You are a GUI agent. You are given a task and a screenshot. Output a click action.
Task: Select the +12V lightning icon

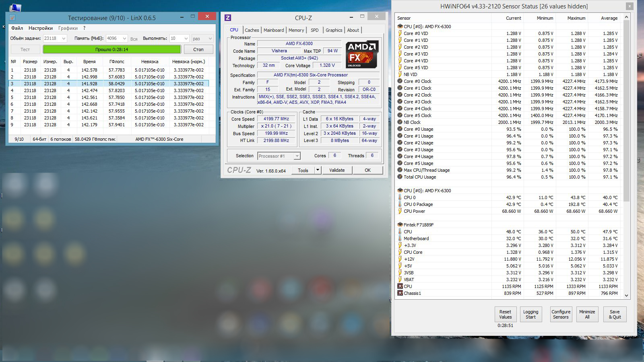coord(400,259)
